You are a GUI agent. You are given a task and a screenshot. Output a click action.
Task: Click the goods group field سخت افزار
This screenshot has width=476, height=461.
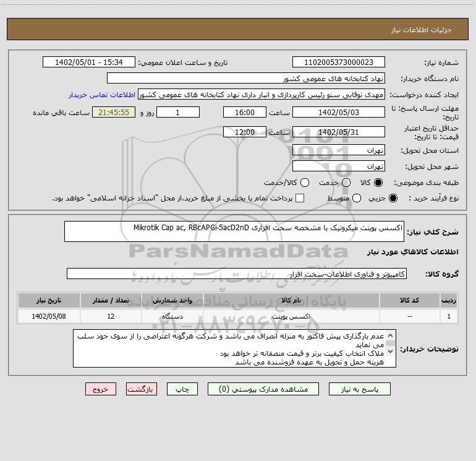tap(237, 274)
